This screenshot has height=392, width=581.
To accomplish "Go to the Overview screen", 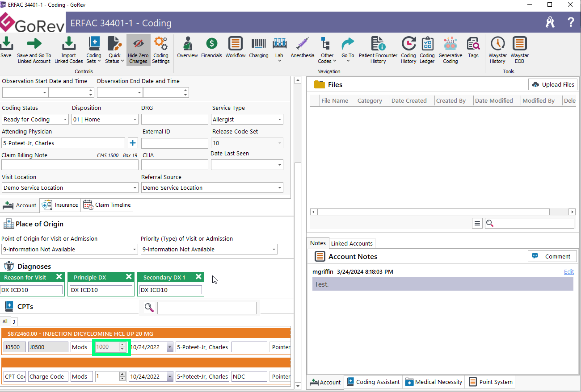I will pos(187,47).
